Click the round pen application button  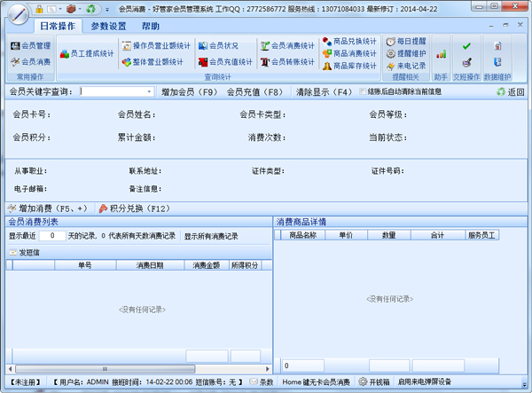click(18, 14)
